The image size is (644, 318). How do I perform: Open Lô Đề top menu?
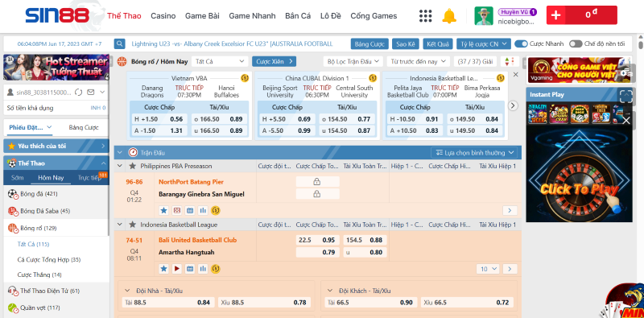pyautogui.click(x=331, y=16)
